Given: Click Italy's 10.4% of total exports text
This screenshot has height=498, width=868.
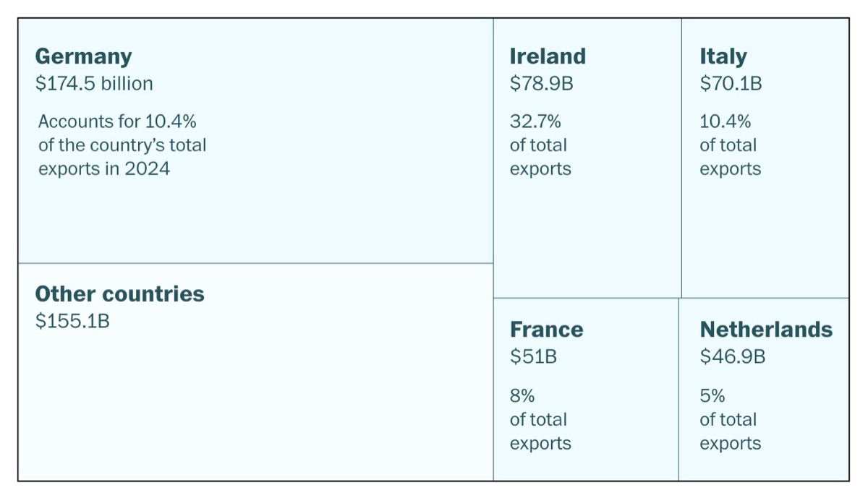Looking at the screenshot, I should pos(730,145).
